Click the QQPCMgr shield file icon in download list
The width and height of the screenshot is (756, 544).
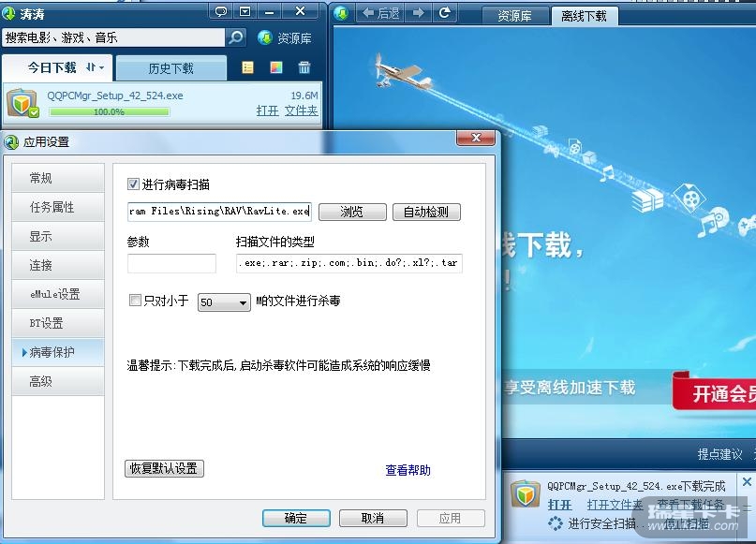22,103
